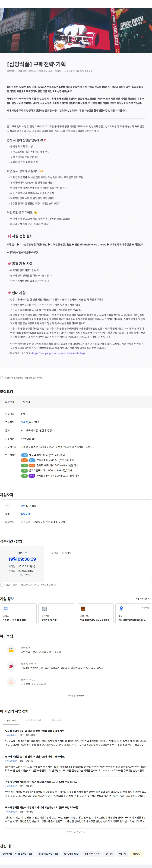This screenshot has width=152, height=868.
Task: Expand 합격자소서 더보기
Action: [76, 832]
